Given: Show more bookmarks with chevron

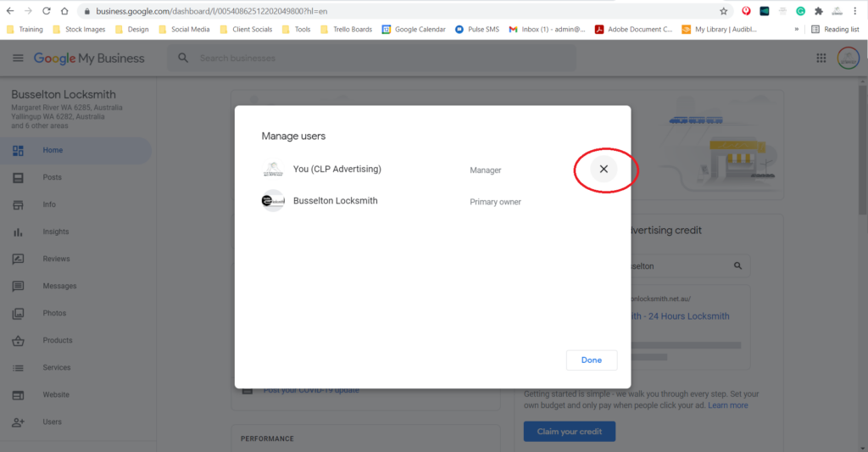Looking at the screenshot, I should coord(797,30).
